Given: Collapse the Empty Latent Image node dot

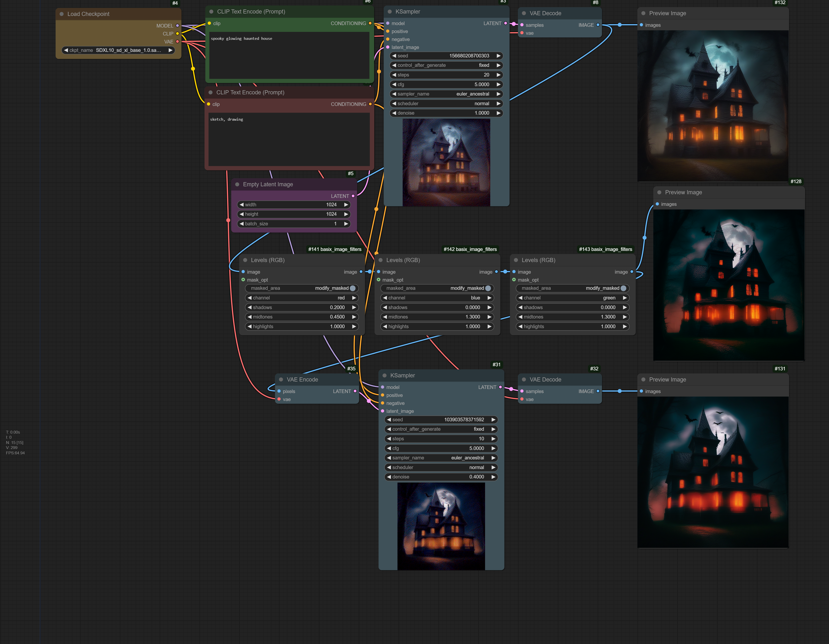Looking at the screenshot, I should coord(237,184).
